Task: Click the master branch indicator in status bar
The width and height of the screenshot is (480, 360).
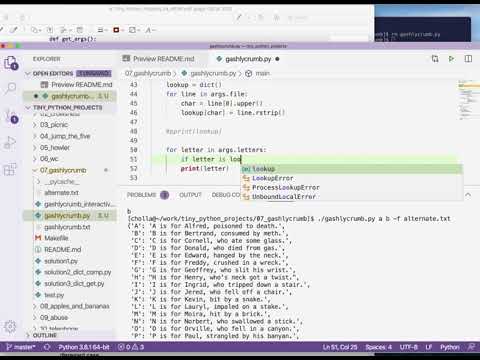Action: 21,347
